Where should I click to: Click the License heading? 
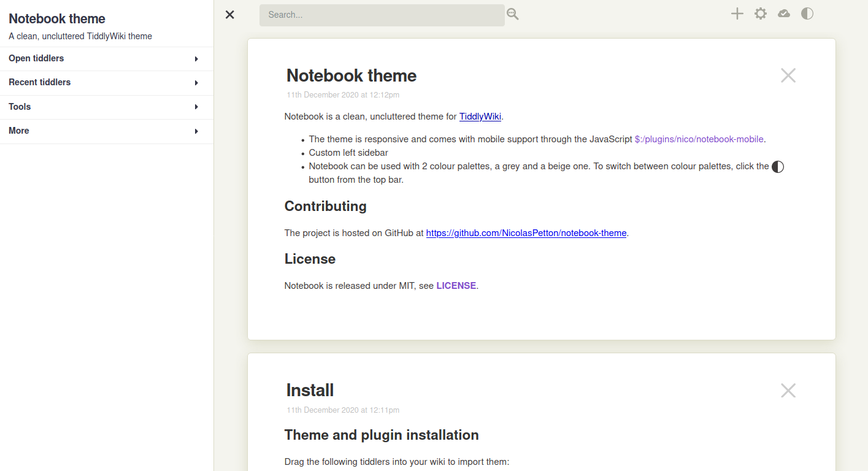coord(310,259)
